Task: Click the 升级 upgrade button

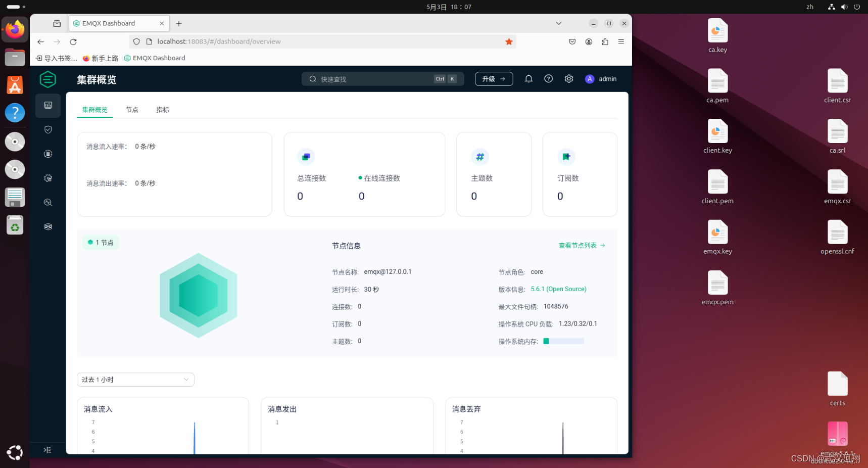Action: (494, 79)
